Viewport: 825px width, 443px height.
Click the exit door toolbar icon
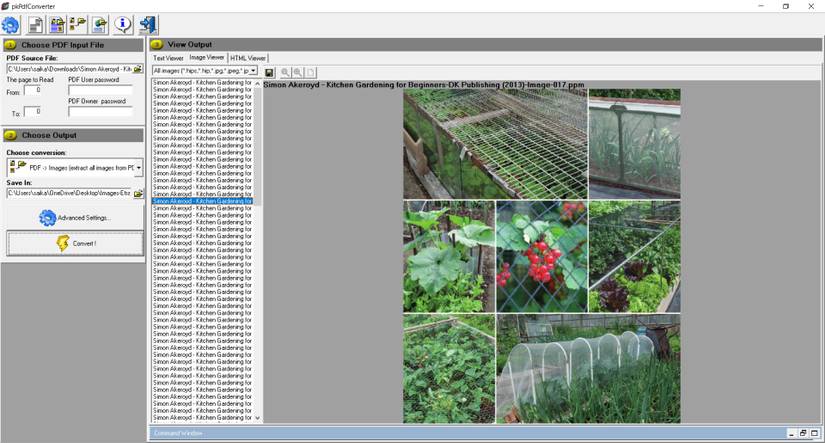(148, 25)
